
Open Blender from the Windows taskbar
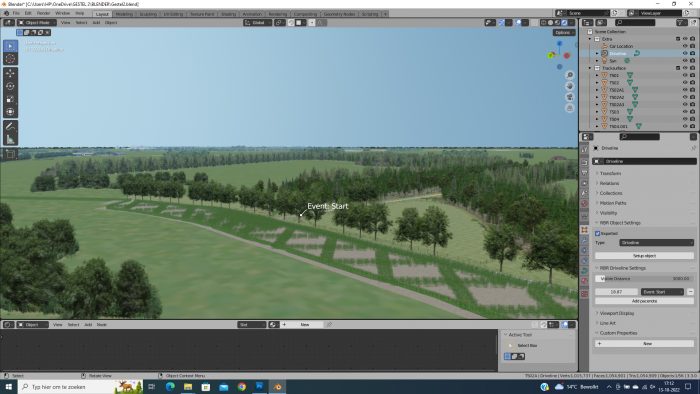coord(277,387)
